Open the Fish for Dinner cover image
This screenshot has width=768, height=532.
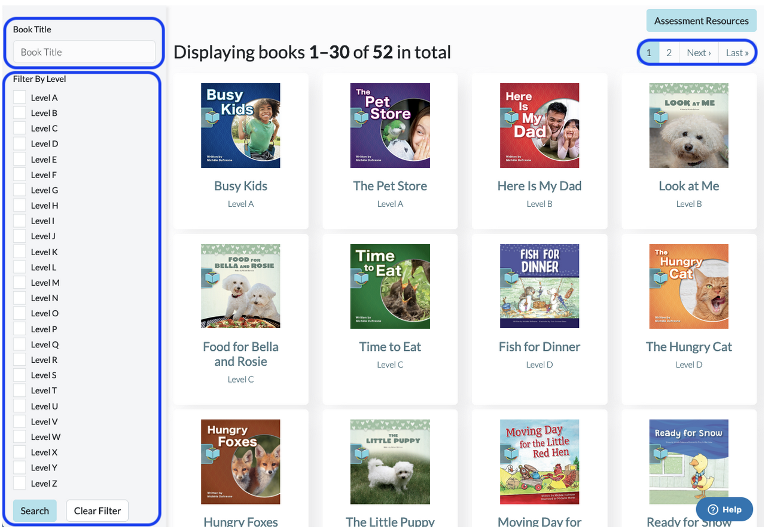(540, 286)
